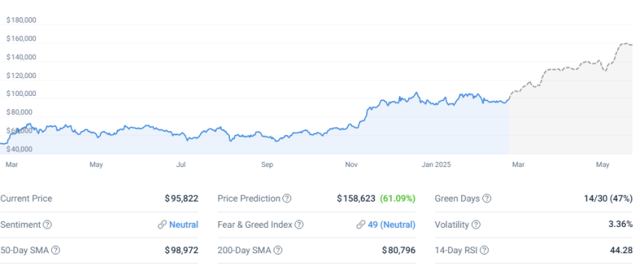The width and height of the screenshot is (644, 275).
Task: Click link icon before 49 (Neutral)
Action: click(361, 225)
